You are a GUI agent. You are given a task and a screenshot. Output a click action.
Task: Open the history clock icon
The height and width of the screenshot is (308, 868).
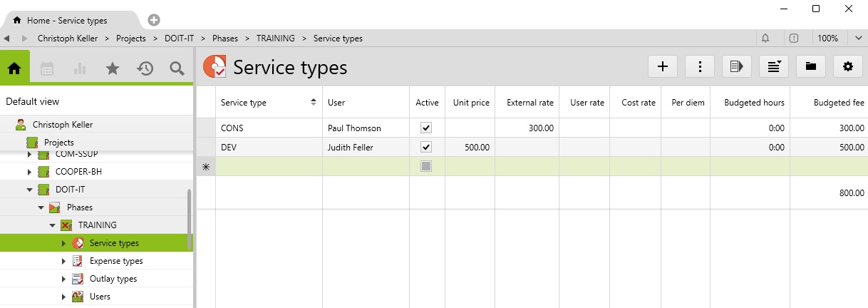tap(145, 68)
